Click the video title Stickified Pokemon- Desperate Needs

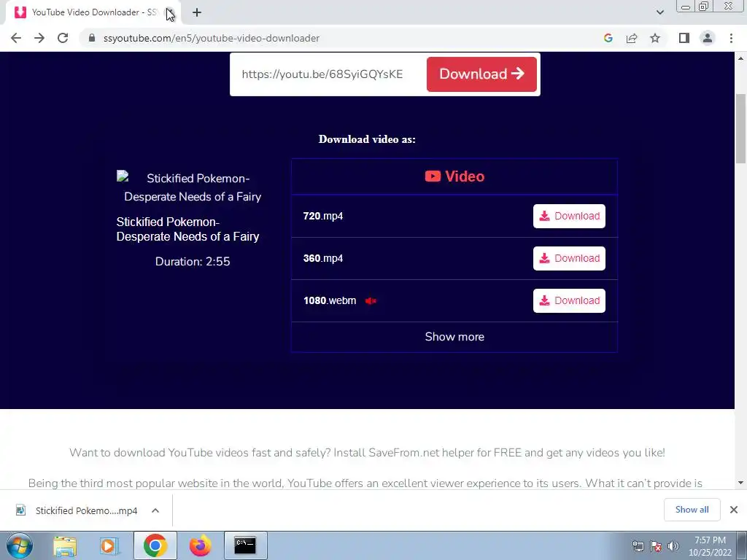coord(187,229)
